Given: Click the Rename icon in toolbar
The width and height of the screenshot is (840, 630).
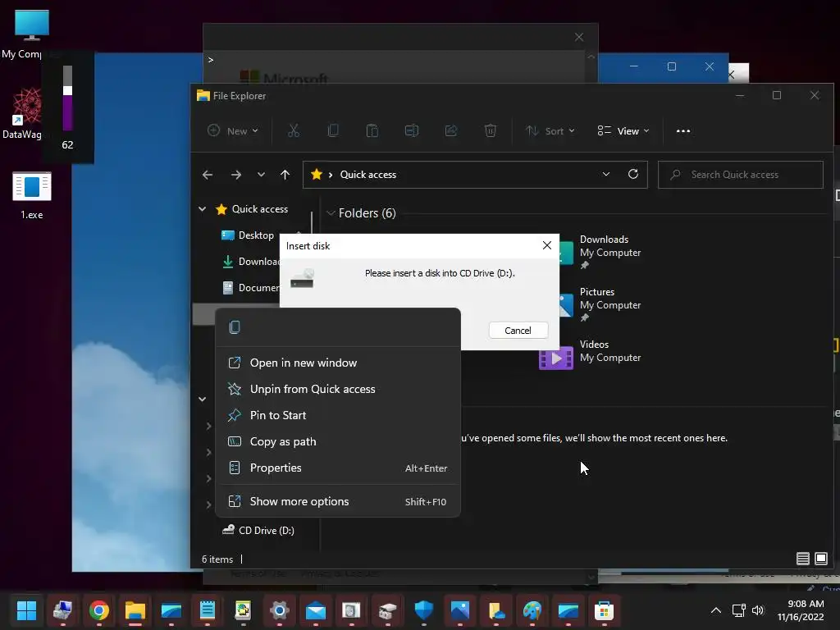Looking at the screenshot, I should [x=412, y=130].
